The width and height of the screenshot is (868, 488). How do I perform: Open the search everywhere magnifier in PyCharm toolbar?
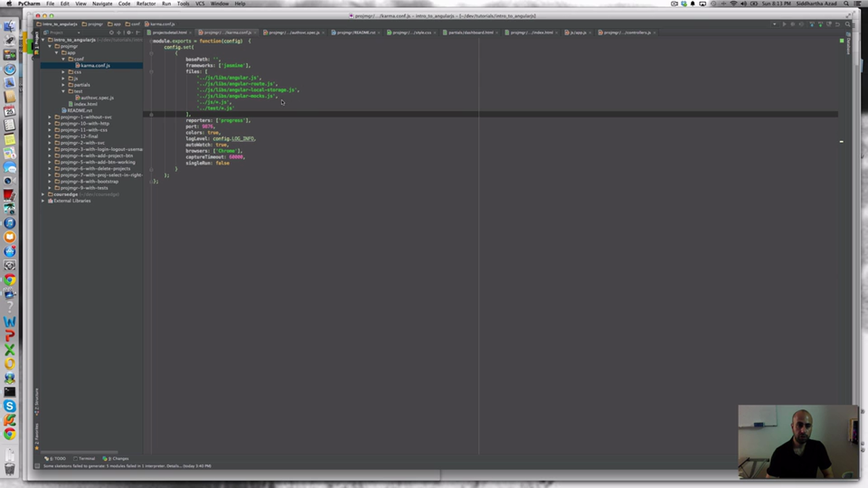click(848, 24)
